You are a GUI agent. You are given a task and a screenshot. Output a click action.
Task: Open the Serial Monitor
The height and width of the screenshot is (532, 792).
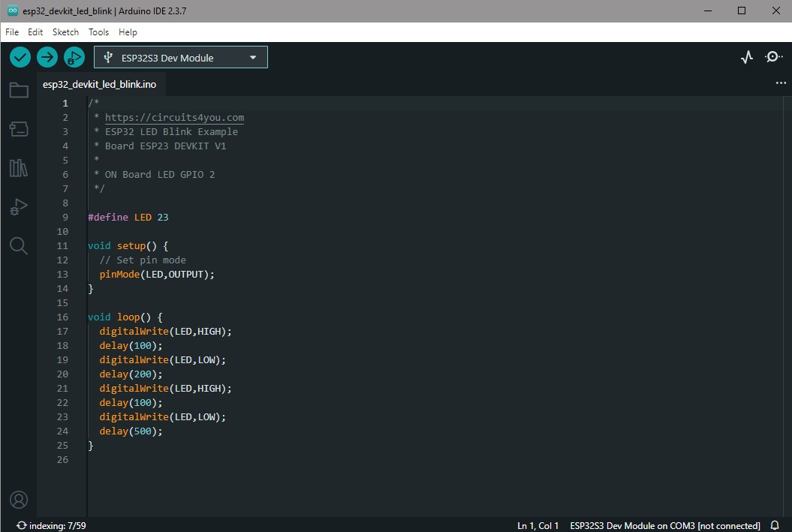[773, 57]
